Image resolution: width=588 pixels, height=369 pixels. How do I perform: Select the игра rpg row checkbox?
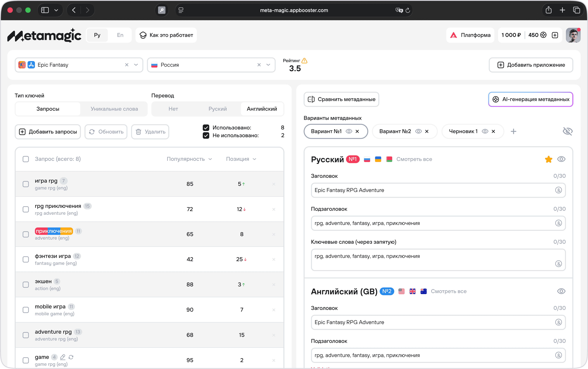pyautogui.click(x=26, y=184)
